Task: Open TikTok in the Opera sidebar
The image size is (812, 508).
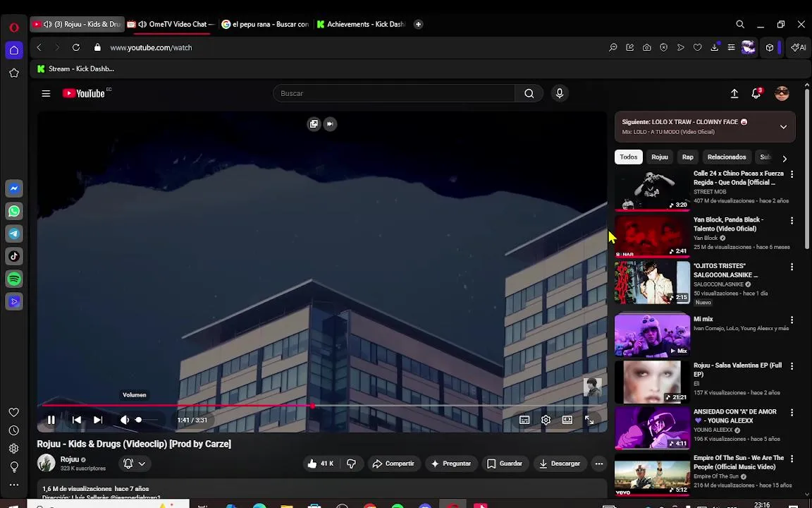Action: point(14,256)
